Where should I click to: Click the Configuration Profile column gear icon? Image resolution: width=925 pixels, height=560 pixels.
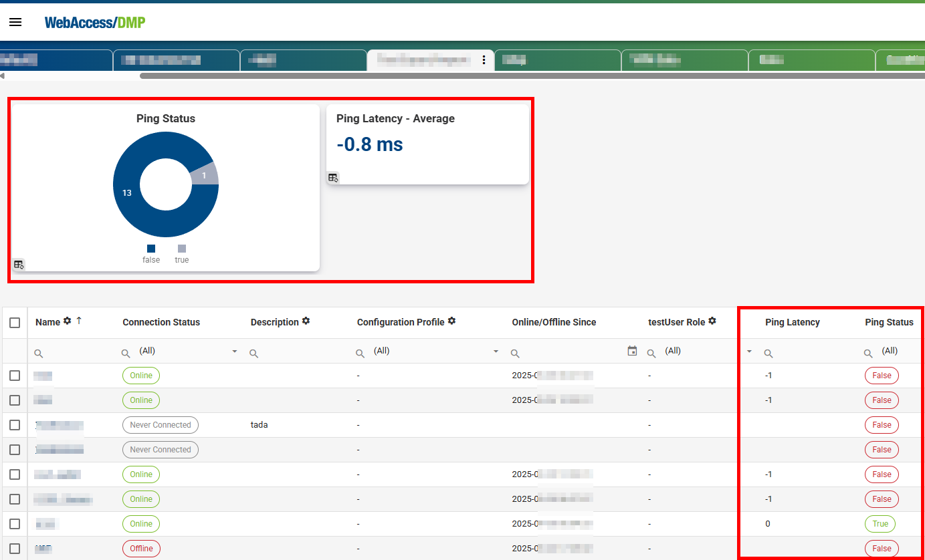[x=451, y=321]
